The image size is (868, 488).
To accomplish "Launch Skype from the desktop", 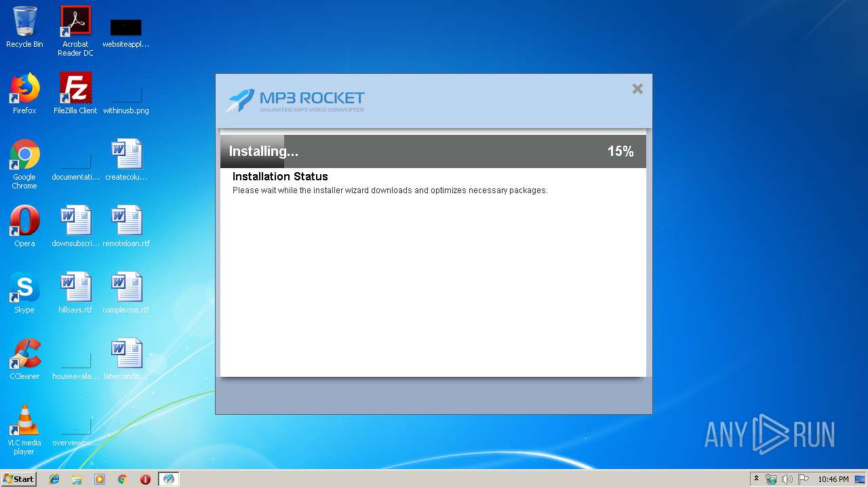I will click(24, 293).
